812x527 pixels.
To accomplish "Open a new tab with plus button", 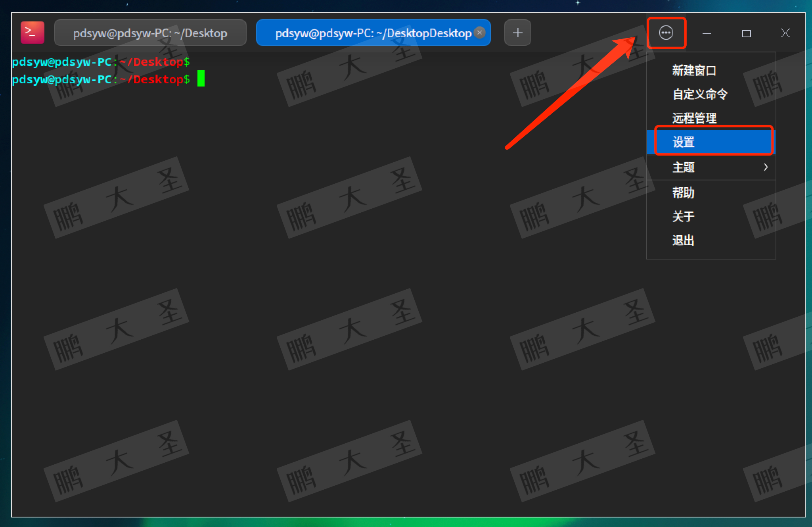I will 517,33.
